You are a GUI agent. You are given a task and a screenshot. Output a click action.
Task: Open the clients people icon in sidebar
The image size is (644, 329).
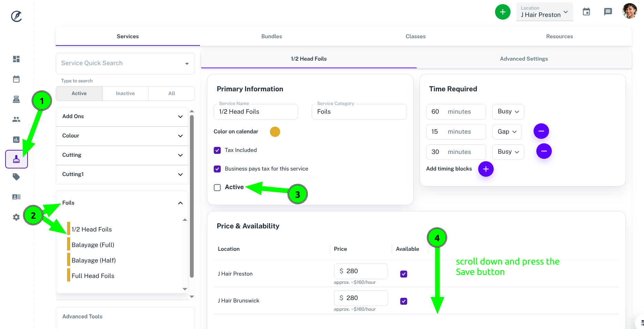coord(16,120)
